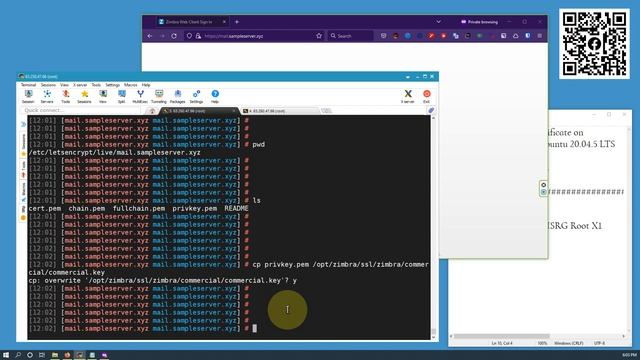
Task: Click the Private browsing indicator
Action: click(480, 22)
